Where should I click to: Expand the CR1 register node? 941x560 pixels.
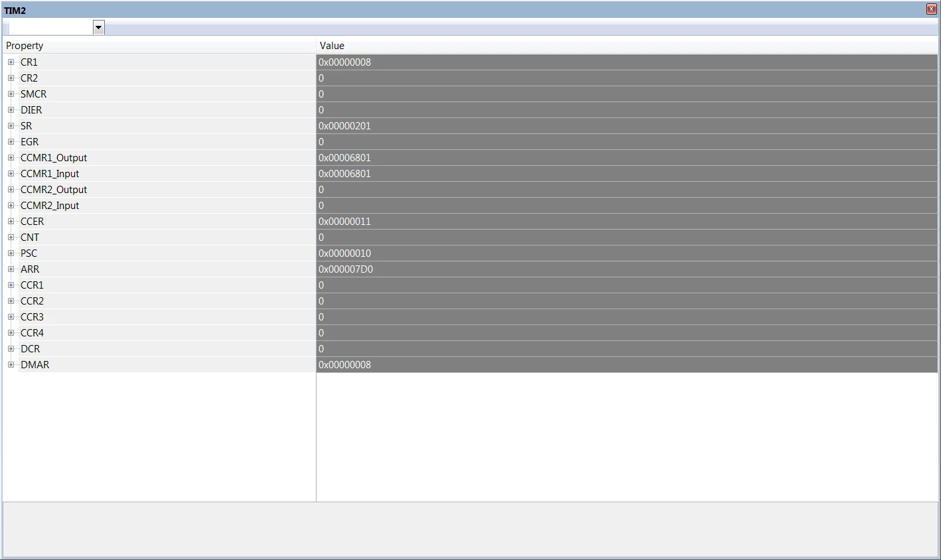11,62
